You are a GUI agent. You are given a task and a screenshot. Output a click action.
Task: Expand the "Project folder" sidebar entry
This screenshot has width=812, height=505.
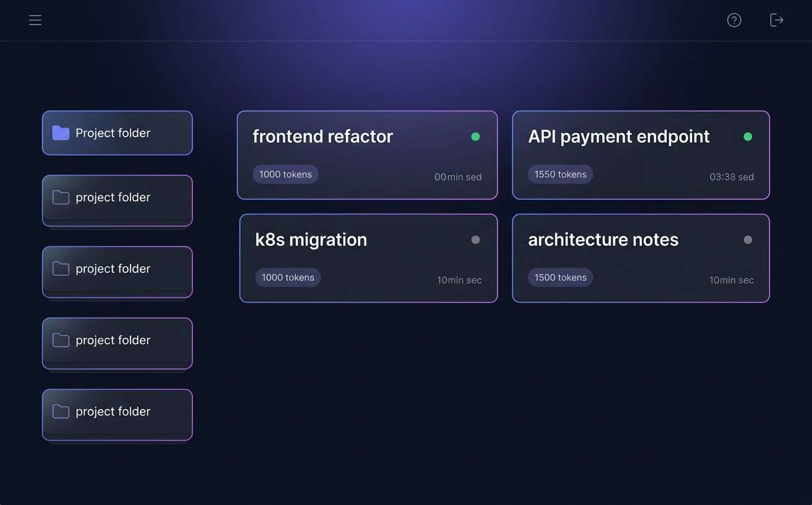pyautogui.click(x=117, y=132)
